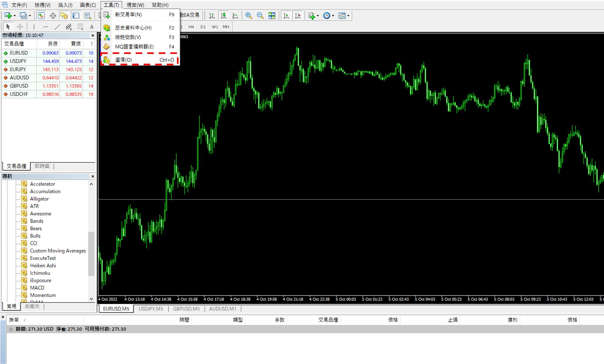Sort terminal by 掛單 column header
Viewport: 604px width, 364px height.
[45, 320]
